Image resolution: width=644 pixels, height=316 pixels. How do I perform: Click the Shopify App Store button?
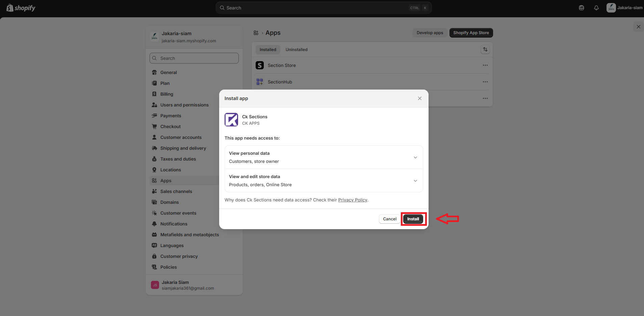coord(471,33)
